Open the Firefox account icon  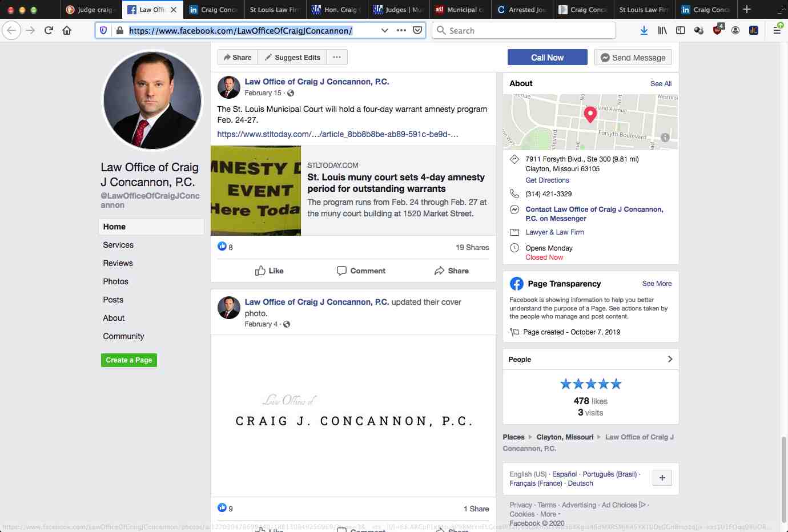[735, 30]
